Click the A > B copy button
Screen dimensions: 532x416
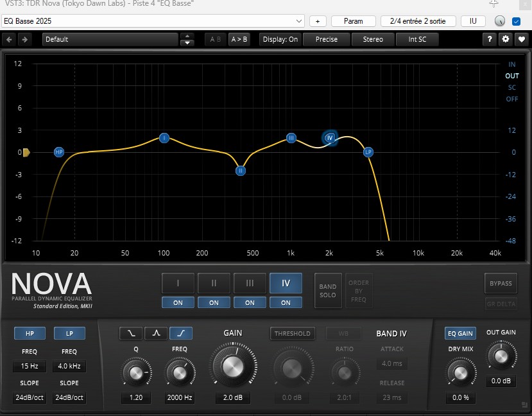(x=239, y=39)
